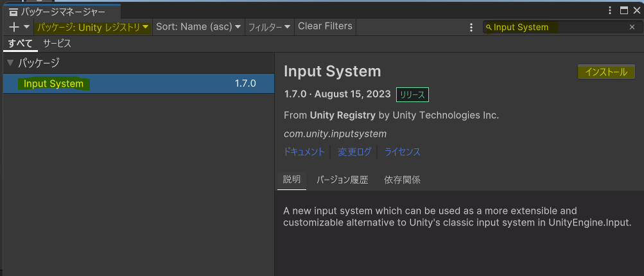Click the 1.7.0 · August 15, 2023 version line
The image size is (644, 276).
[337, 94]
